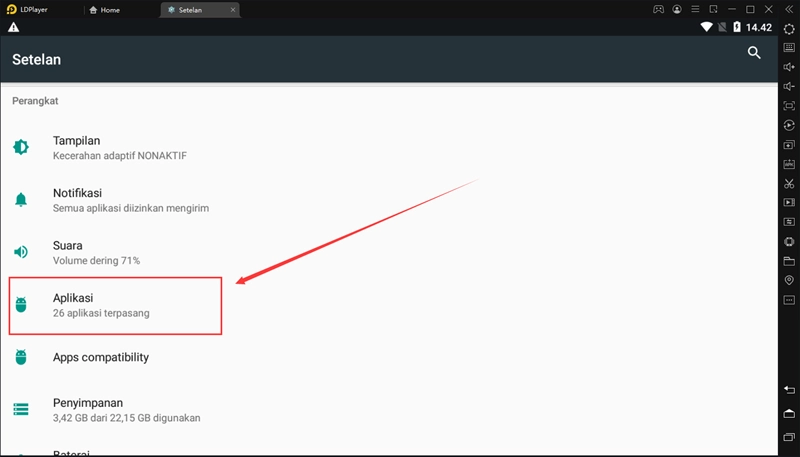Click the mini-window mode icon in title bar
This screenshot has height=457, width=800.
point(713,10)
